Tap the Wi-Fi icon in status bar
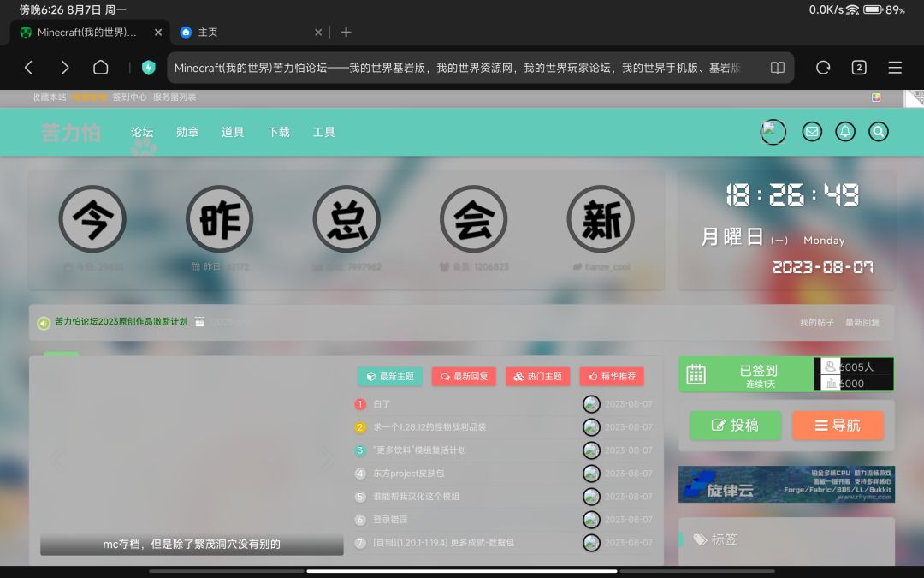The height and width of the screenshot is (578, 924). (x=852, y=9)
